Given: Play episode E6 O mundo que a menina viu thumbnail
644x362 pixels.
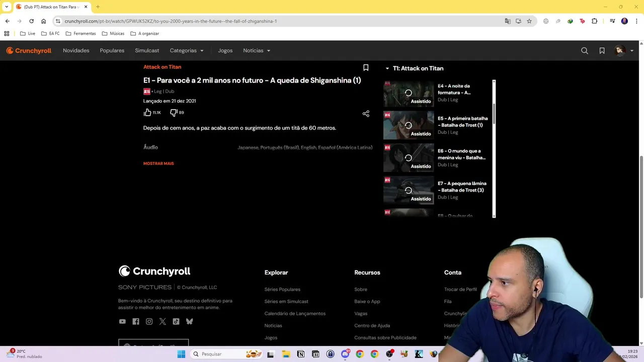Looking at the screenshot, I should tap(409, 158).
